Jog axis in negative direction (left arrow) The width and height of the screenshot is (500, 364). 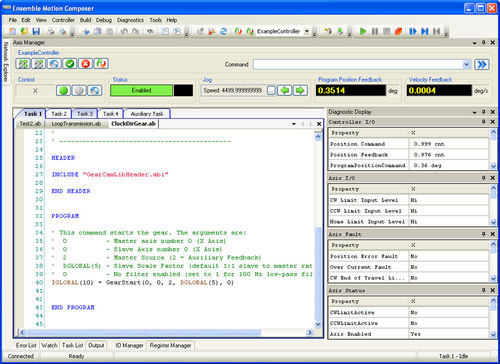click(284, 90)
